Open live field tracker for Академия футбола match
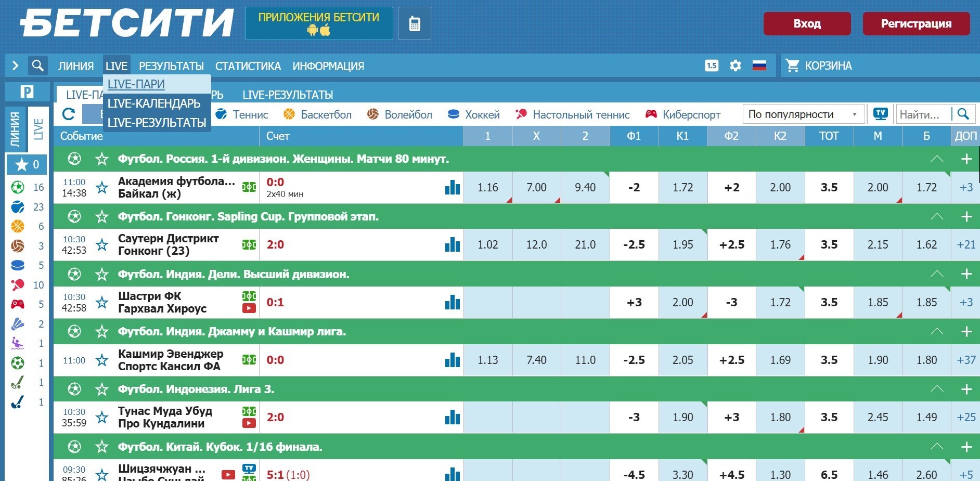 [249, 187]
